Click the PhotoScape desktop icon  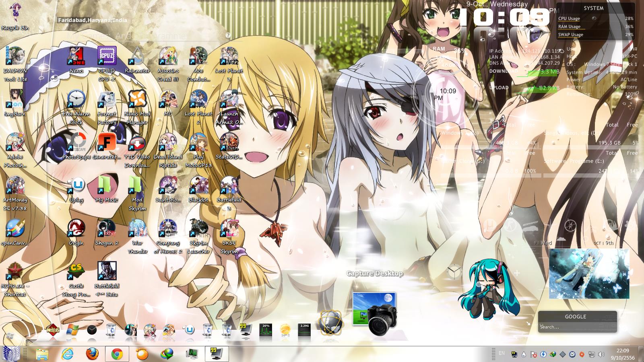tap(76, 146)
